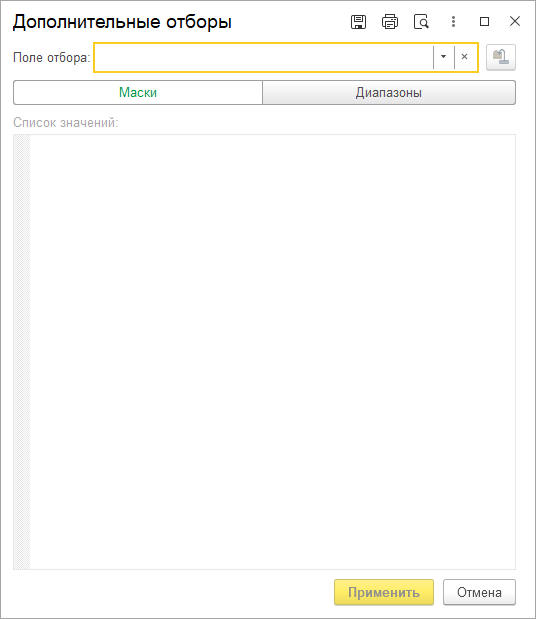
Task: Click inside the empty values list area
Action: coord(272,352)
